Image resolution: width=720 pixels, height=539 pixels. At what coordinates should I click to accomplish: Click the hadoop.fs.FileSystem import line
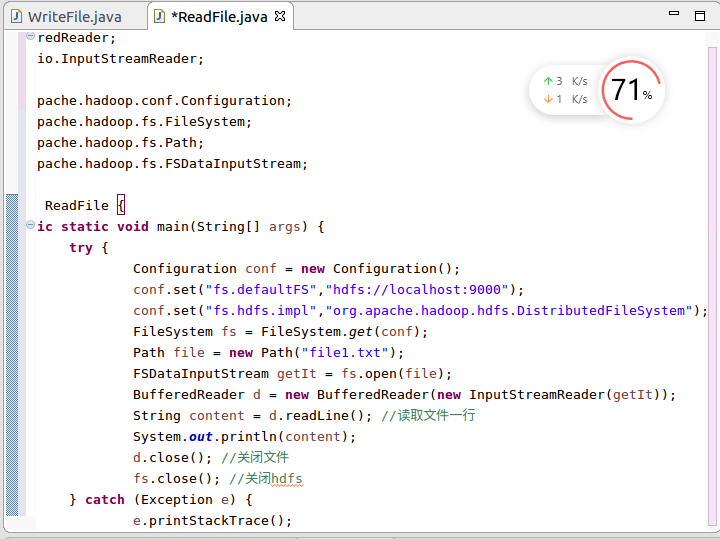tap(144, 122)
